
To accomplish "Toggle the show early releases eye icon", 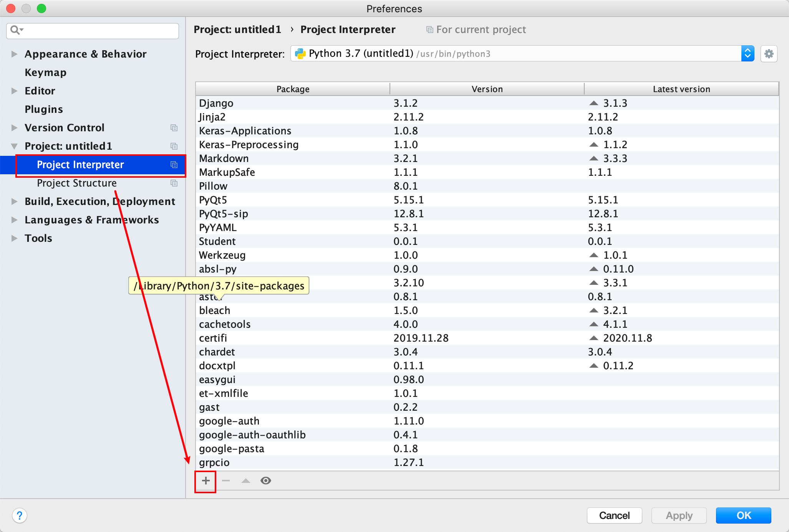I will coord(266,481).
